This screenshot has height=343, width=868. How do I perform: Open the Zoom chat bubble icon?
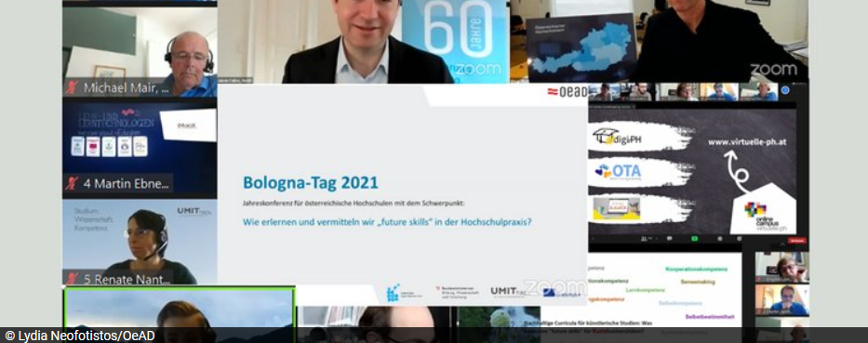coord(669,239)
